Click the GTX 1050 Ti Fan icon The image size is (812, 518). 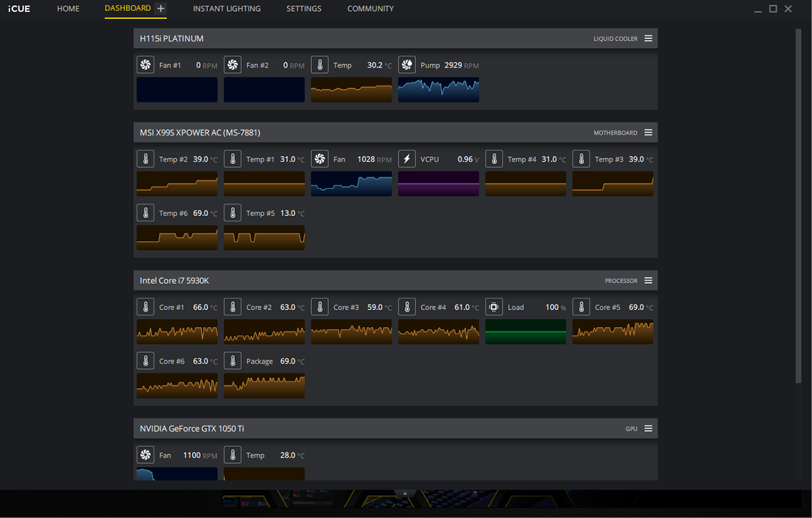coord(145,455)
